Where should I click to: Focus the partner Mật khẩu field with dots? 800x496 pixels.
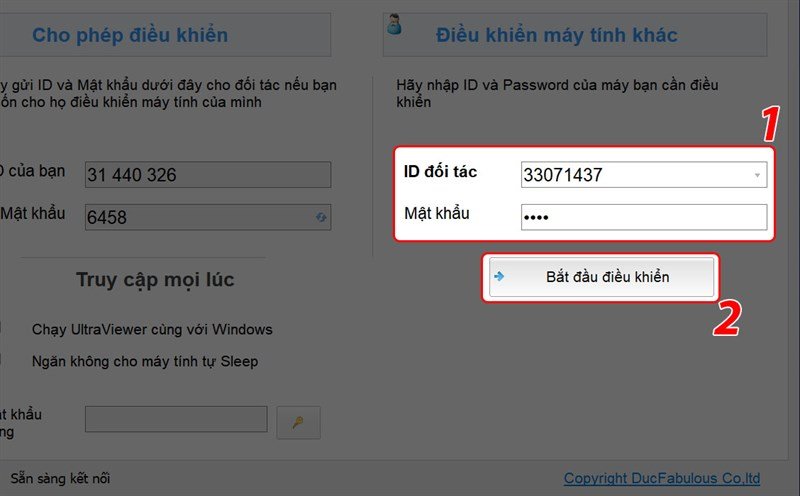[x=643, y=217]
